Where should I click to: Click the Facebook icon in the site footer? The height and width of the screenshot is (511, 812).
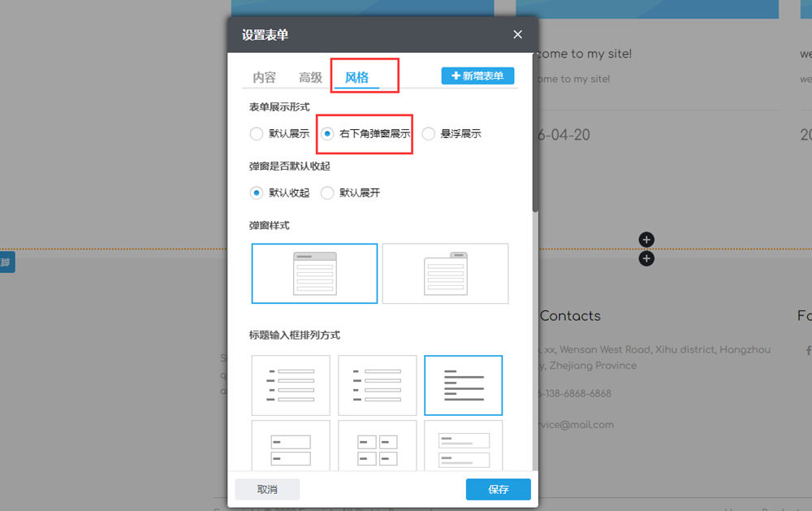[x=808, y=350]
